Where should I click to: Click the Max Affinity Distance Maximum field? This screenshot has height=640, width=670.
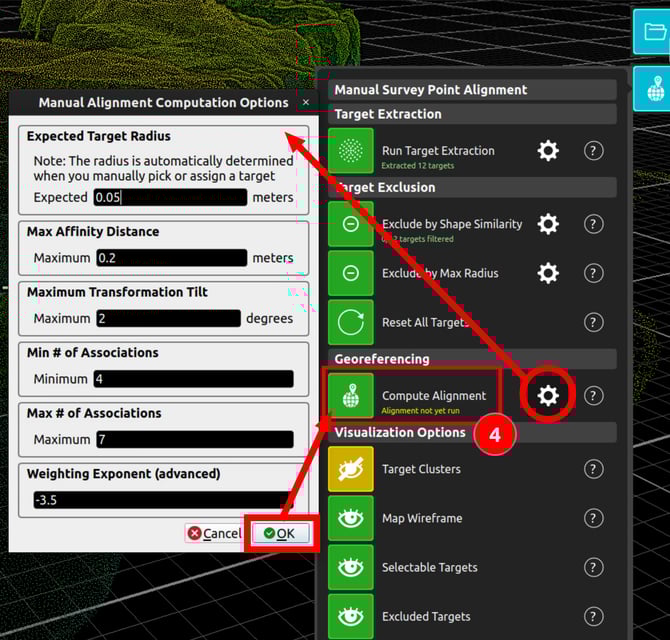(x=171, y=258)
